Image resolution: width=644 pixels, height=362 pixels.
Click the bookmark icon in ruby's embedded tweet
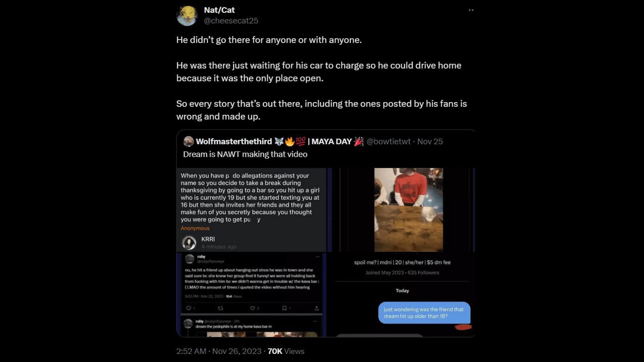pos(284,308)
